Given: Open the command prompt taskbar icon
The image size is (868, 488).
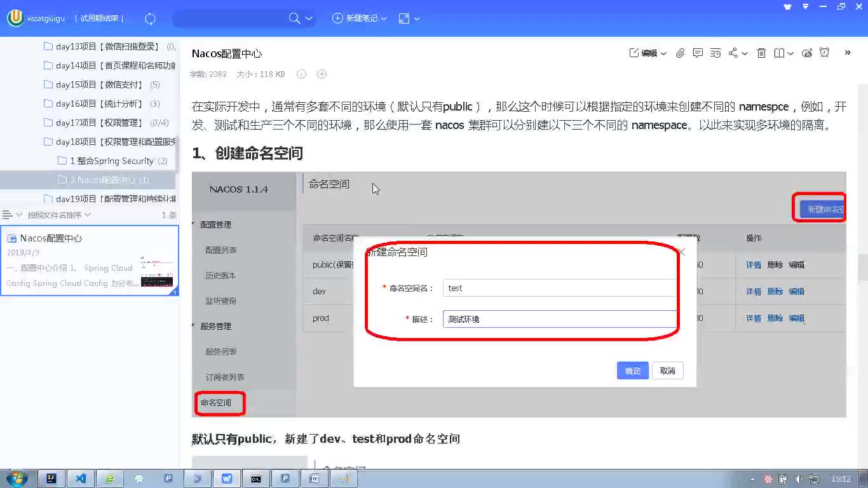Looking at the screenshot, I should click(256, 478).
